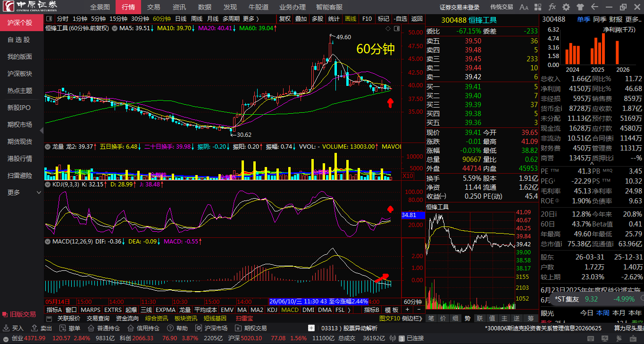Open the MACD(12,26,9) indicator dropdown arrow
Viewport: 644px width, 344px height.
coord(48,242)
